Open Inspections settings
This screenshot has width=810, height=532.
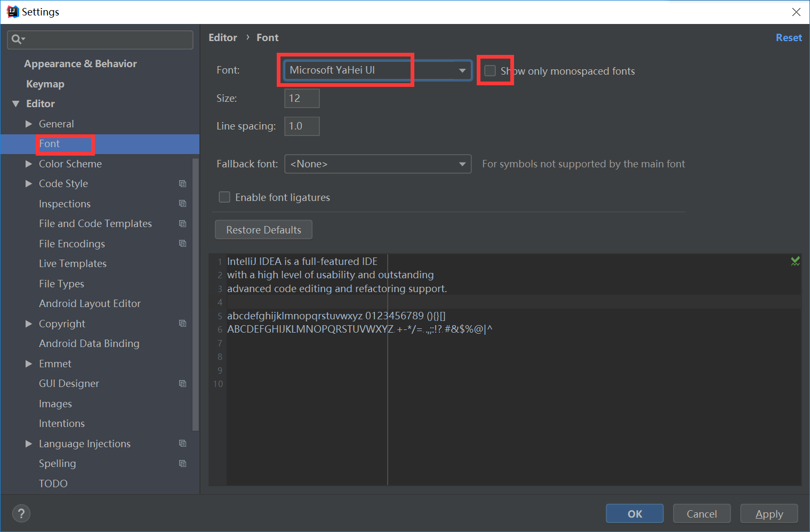(65, 204)
